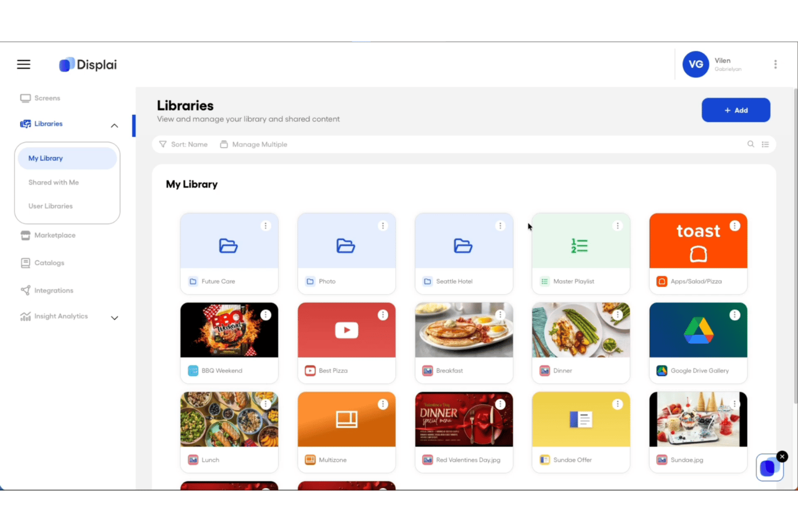
Task: Open account options next to Vilen
Action: click(x=775, y=65)
